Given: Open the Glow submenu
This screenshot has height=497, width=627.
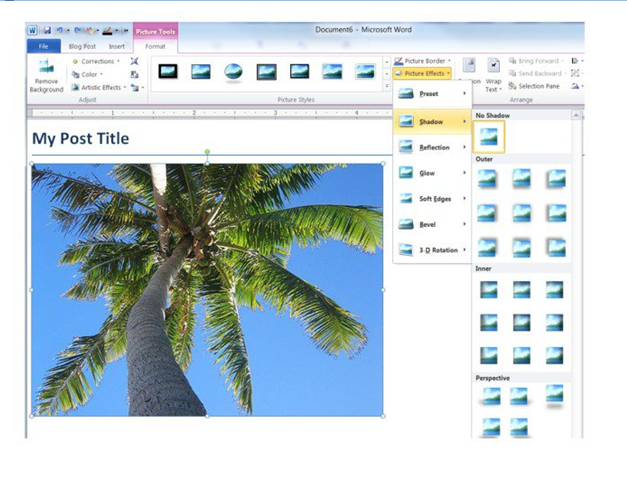Looking at the screenshot, I should click(432, 173).
